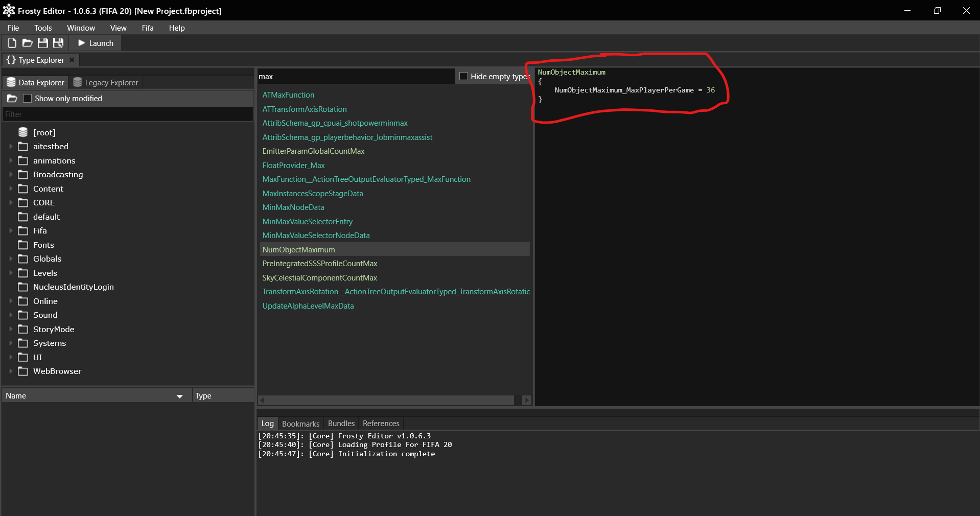Expand the Fifa folder arrow

tap(11, 231)
